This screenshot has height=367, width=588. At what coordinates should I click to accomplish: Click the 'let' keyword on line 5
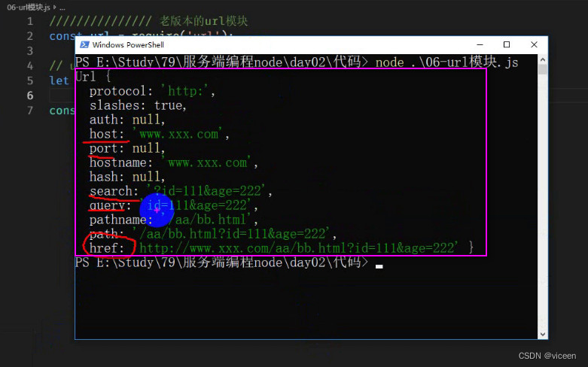59,80
